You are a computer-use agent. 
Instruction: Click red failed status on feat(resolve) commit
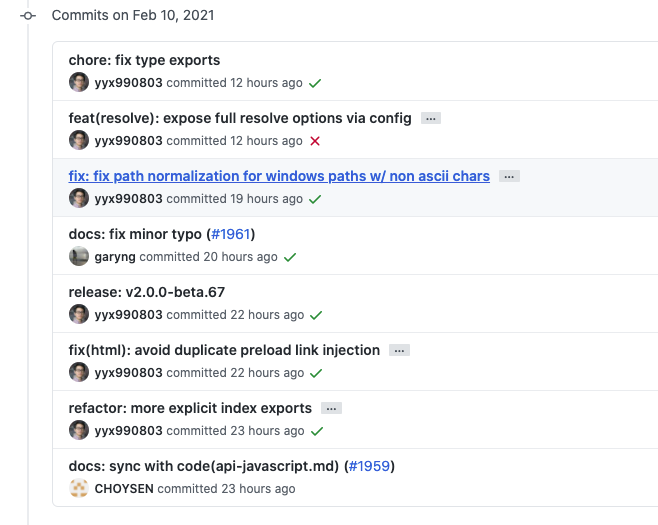pos(315,141)
